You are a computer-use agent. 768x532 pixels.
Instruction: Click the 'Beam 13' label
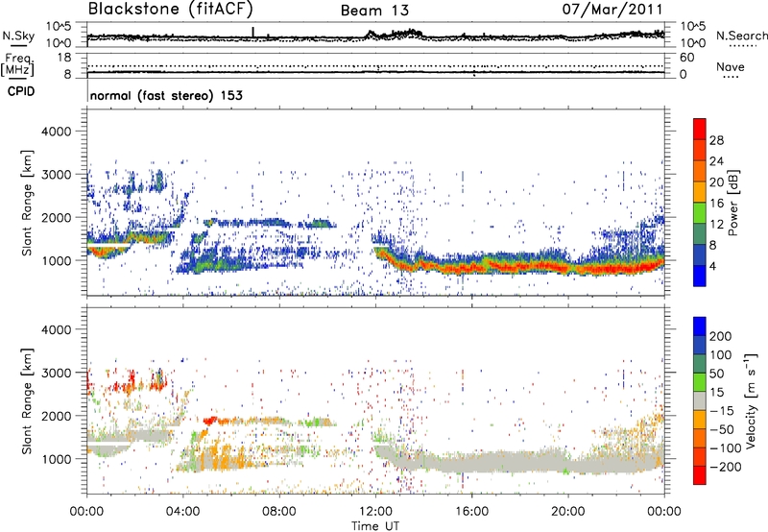[374, 11]
